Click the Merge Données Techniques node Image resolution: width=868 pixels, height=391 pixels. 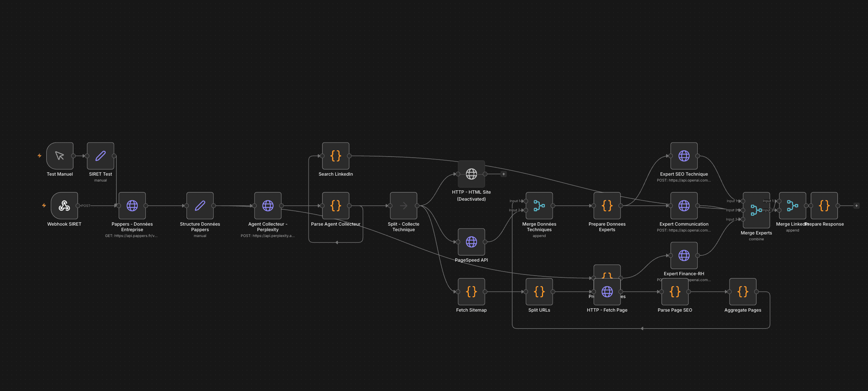pyautogui.click(x=539, y=206)
